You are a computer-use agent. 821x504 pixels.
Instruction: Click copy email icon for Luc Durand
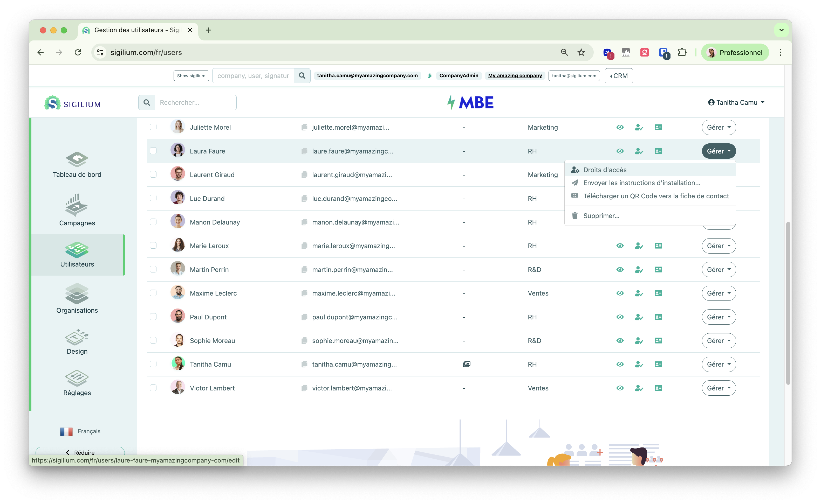click(304, 199)
